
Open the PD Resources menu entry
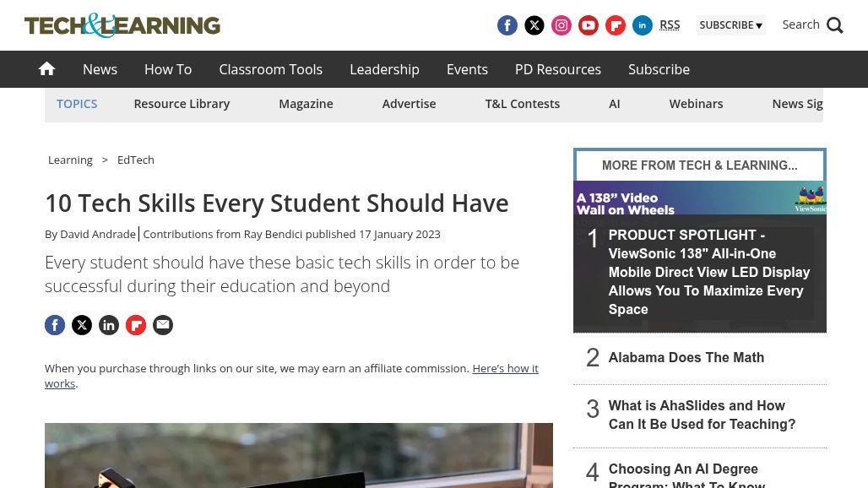pos(557,69)
